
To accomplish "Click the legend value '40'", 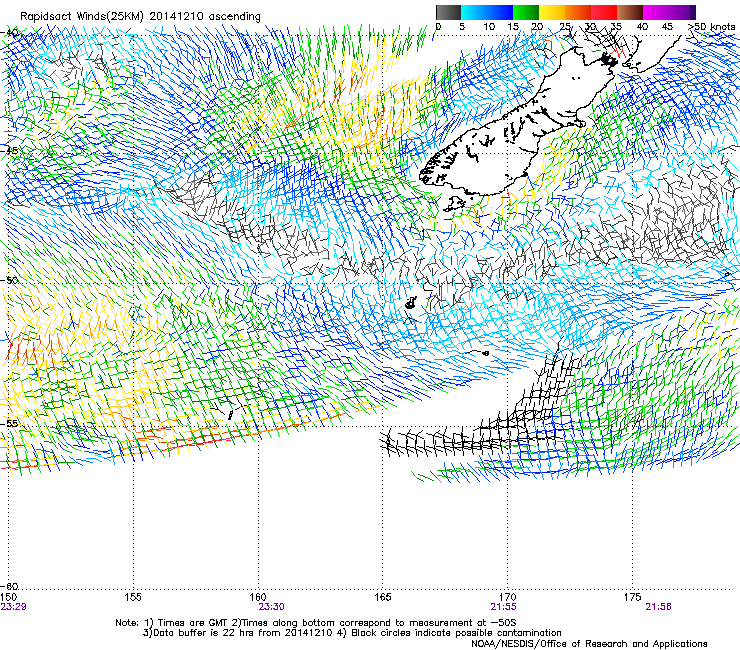I will pyautogui.click(x=642, y=26).
